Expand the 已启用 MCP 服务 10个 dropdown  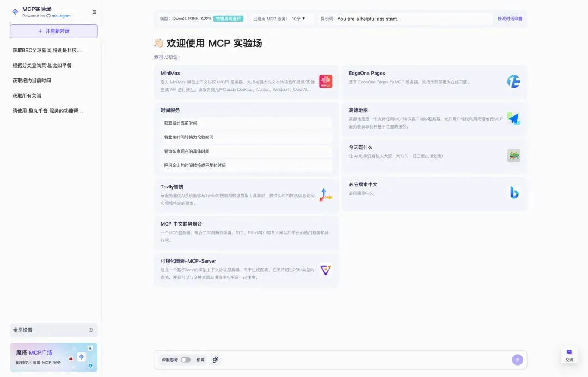(298, 19)
